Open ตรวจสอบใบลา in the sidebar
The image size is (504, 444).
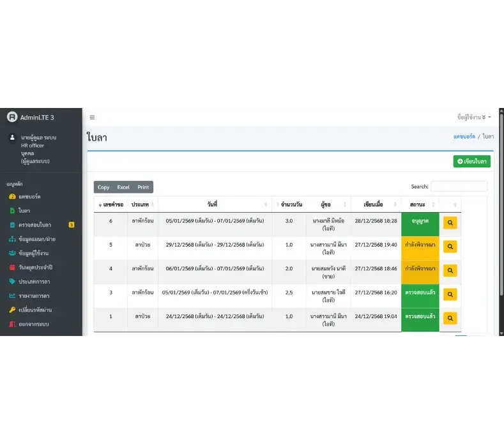[35, 224]
